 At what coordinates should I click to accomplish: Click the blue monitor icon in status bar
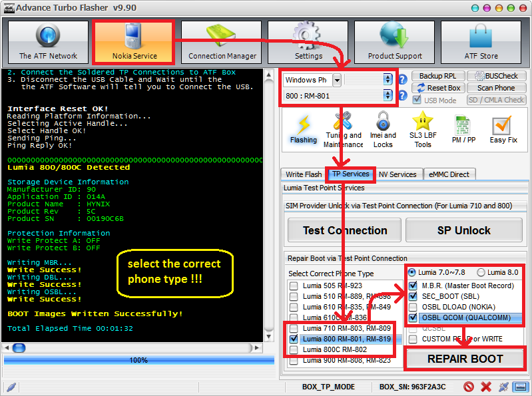pos(521,387)
